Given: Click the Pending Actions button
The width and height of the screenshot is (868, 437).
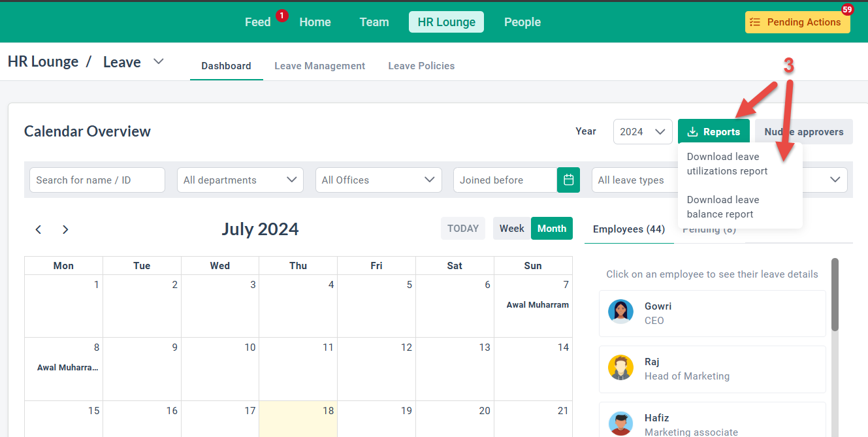Looking at the screenshot, I should coord(797,22).
